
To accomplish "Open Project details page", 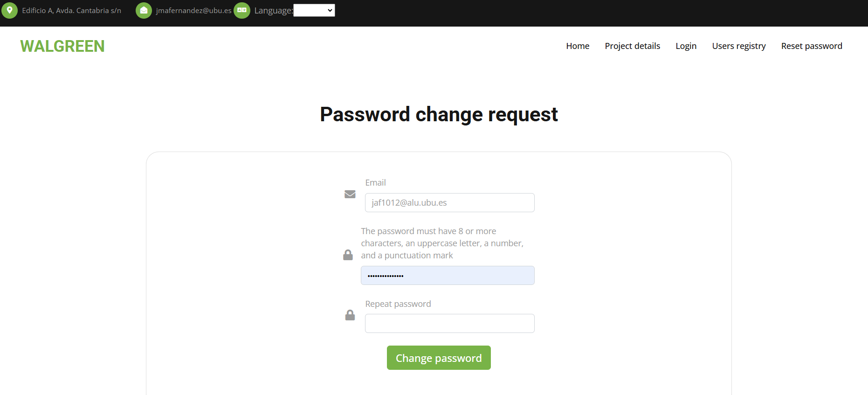I will [x=633, y=46].
